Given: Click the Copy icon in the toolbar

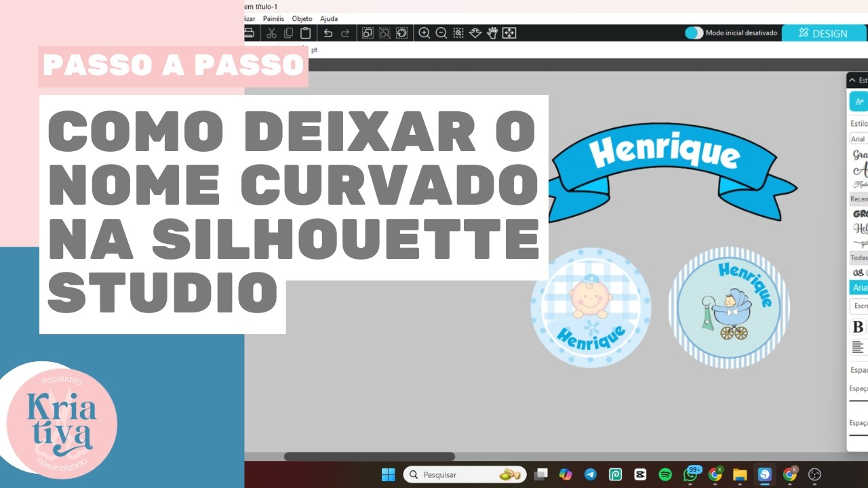Looking at the screenshot, I should [289, 33].
